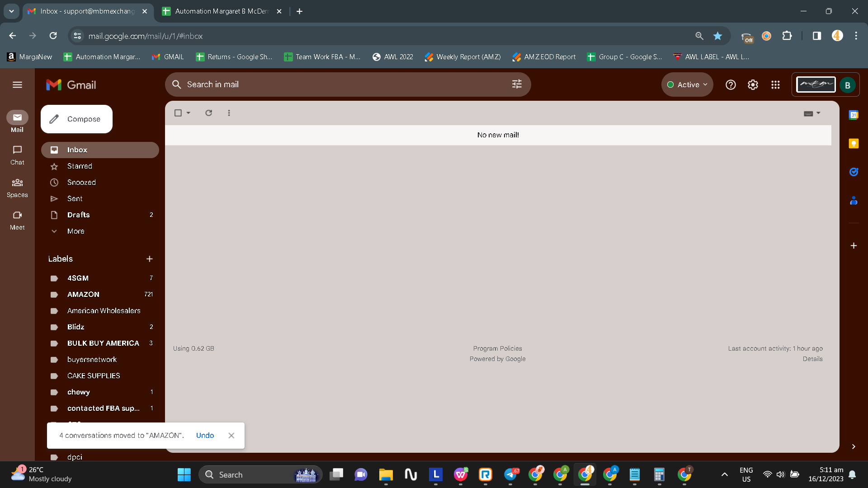Show hidden system tray icons

[x=724, y=474]
